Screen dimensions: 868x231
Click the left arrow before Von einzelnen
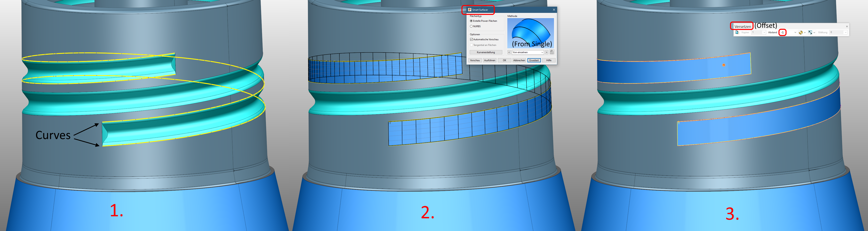(509, 52)
